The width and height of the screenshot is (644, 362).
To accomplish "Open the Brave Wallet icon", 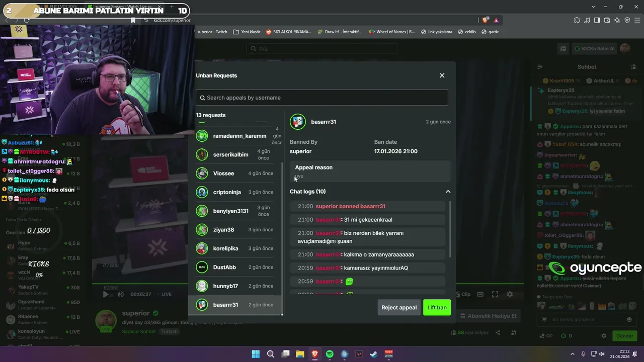I will coord(607,20).
